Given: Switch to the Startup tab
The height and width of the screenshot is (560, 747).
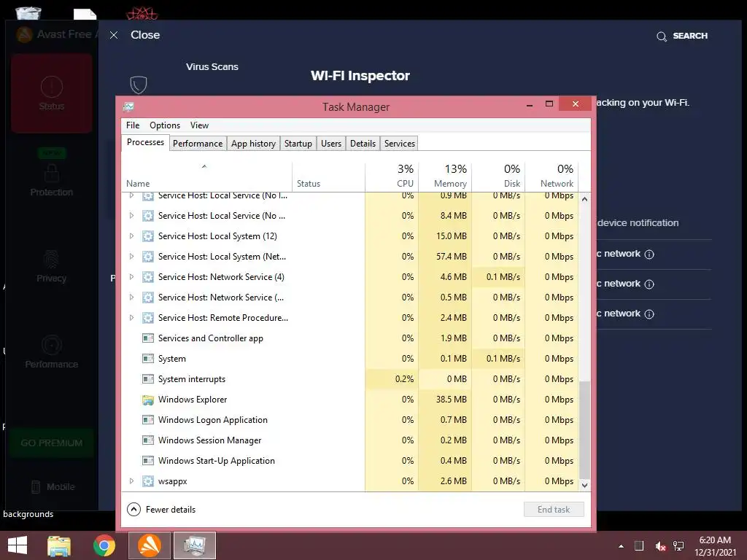Looking at the screenshot, I should pos(298,144).
